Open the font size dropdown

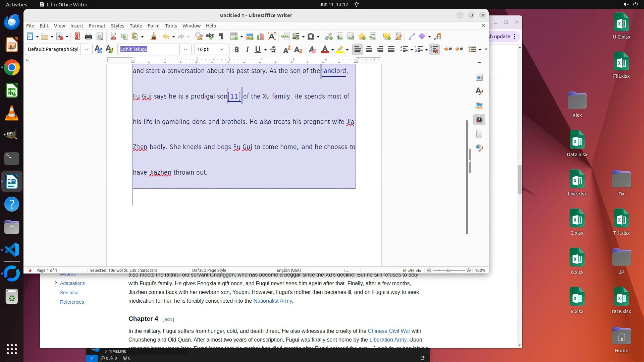click(x=222, y=50)
